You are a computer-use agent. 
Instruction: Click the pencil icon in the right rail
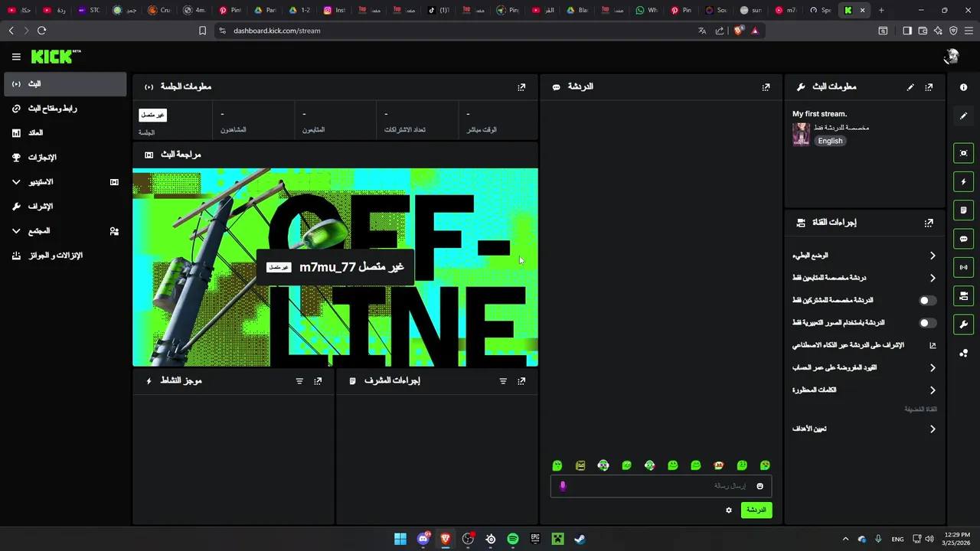963,116
